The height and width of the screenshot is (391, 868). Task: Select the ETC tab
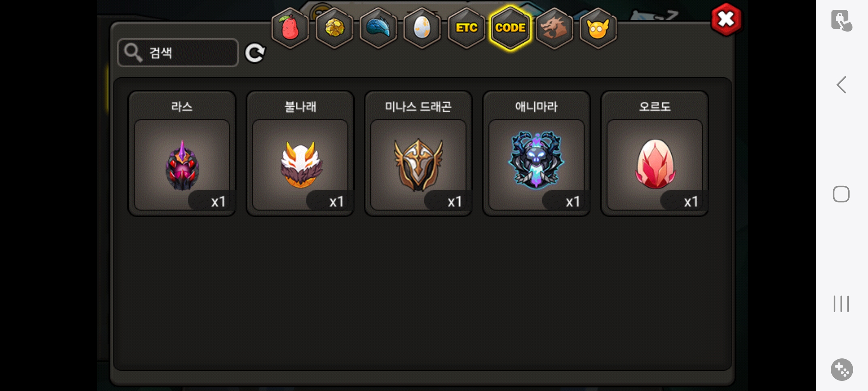coord(467,28)
